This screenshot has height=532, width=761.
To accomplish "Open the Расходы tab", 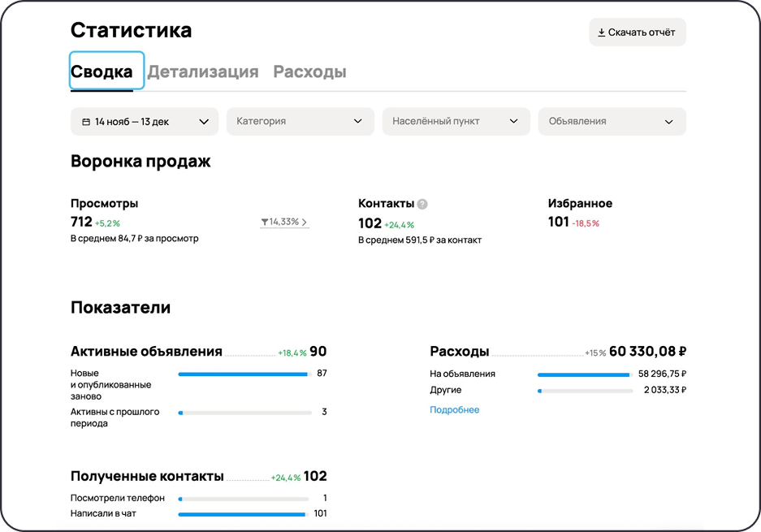I will (x=309, y=71).
